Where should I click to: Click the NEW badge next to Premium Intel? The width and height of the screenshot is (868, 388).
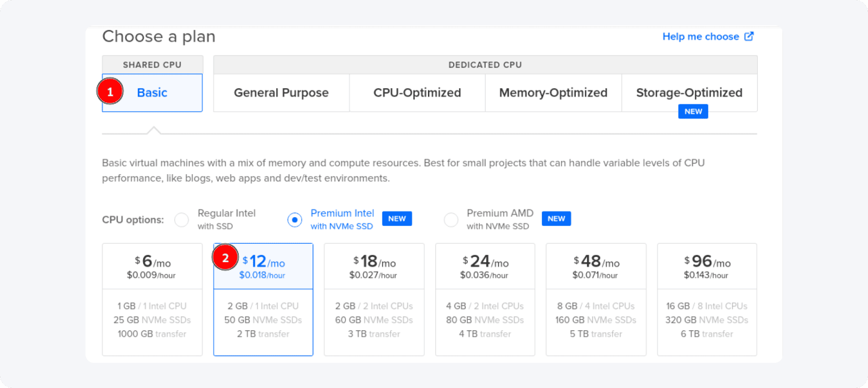click(x=397, y=219)
